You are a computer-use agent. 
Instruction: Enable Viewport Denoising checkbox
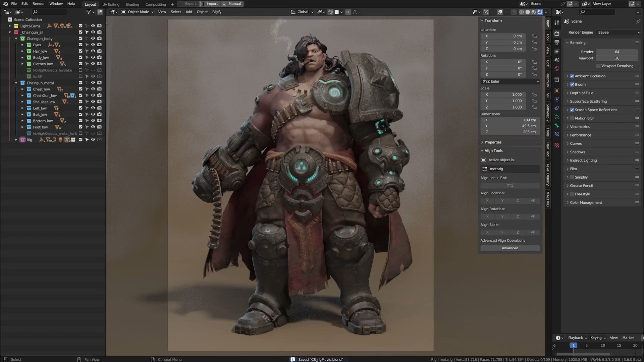598,66
